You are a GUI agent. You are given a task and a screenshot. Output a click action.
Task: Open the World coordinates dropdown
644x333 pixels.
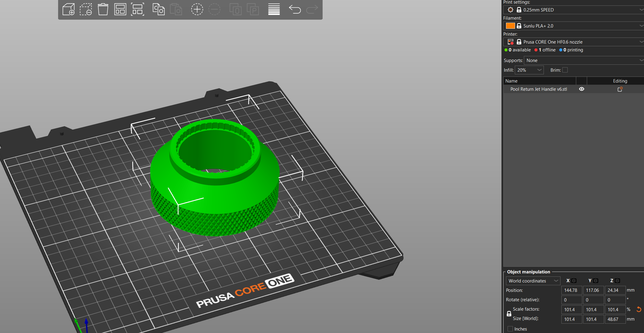click(533, 281)
